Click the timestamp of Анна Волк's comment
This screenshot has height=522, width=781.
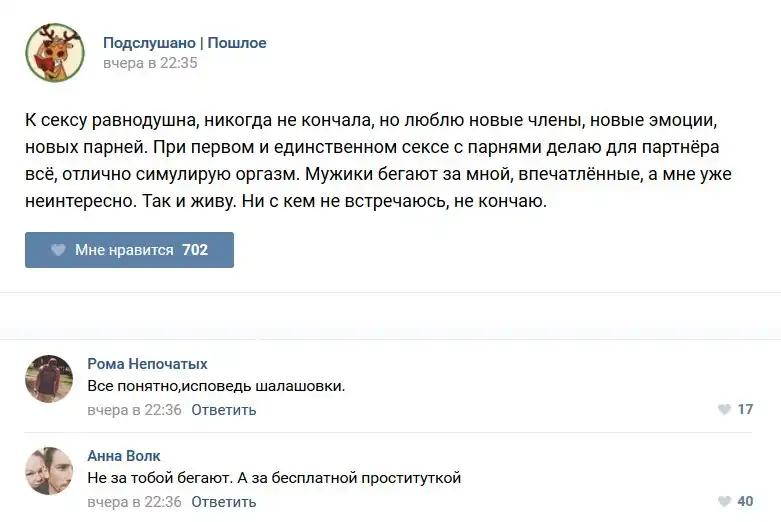134,502
